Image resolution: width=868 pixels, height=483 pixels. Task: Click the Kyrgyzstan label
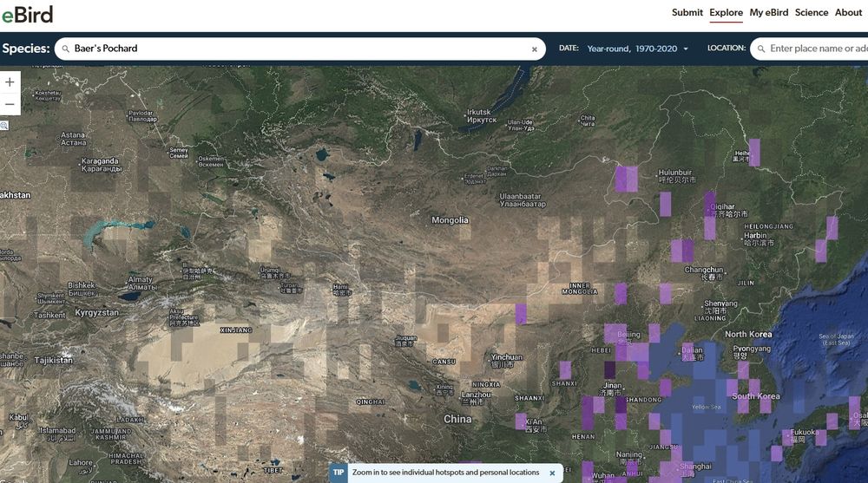pyautogui.click(x=96, y=312)
